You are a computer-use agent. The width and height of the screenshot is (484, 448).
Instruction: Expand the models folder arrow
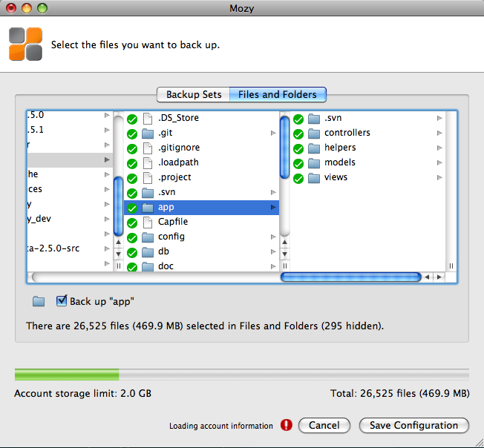pyautogui.click(x=439, y=162)
